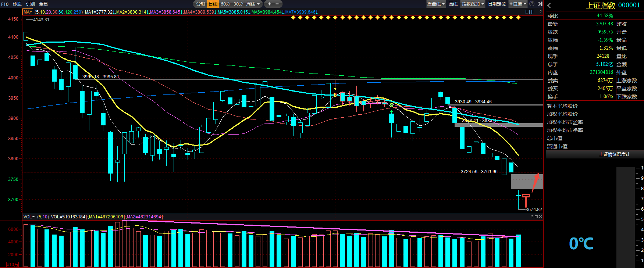644x268 pixels.
Task: Select 30分 period
Action: [x=238, y=4]
